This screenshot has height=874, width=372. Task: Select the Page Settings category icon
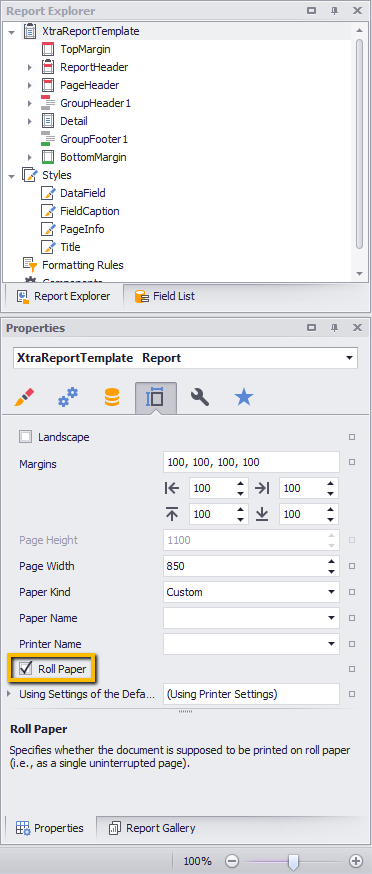click(156, 397)
